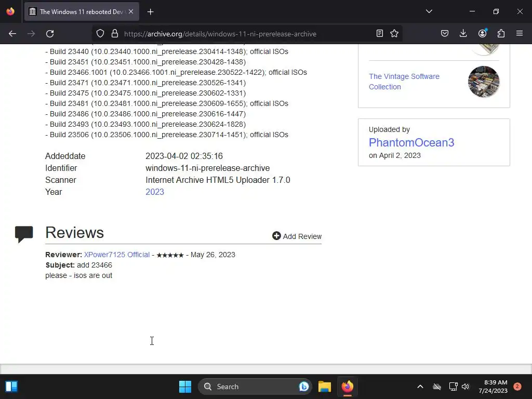532x399 pixels.
Task: Select the Build 23481 entry text
Action: pyautogui.click(x=167, y=103)
